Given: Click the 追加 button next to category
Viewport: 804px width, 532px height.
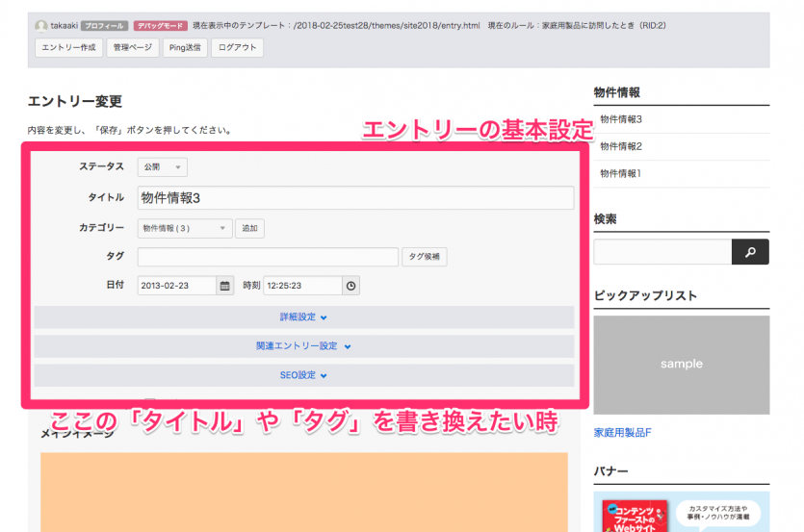Looking at the screenshot, I should [249, 229].
